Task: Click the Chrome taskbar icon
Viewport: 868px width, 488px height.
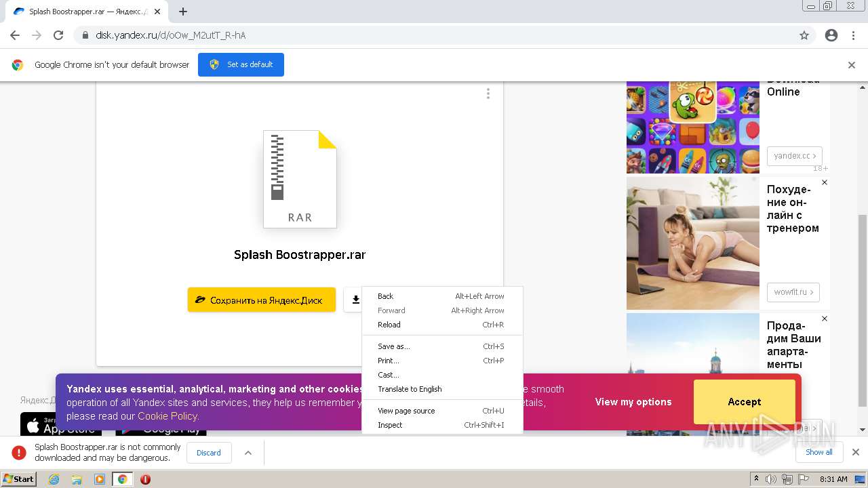Action: 123,479
